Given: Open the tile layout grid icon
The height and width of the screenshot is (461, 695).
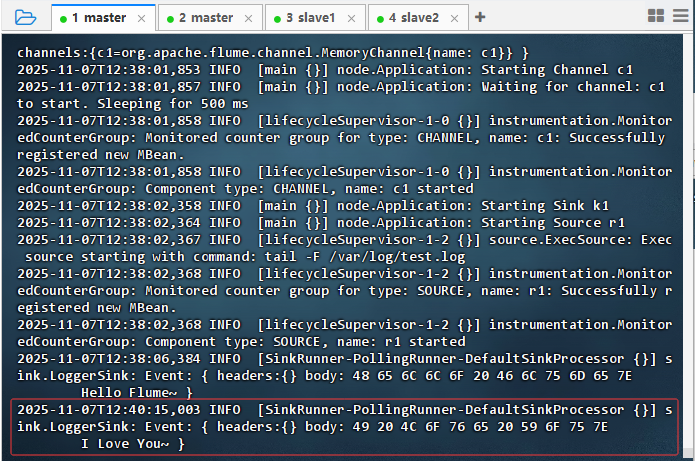Looking at the screenshot, I should (656, 16).
